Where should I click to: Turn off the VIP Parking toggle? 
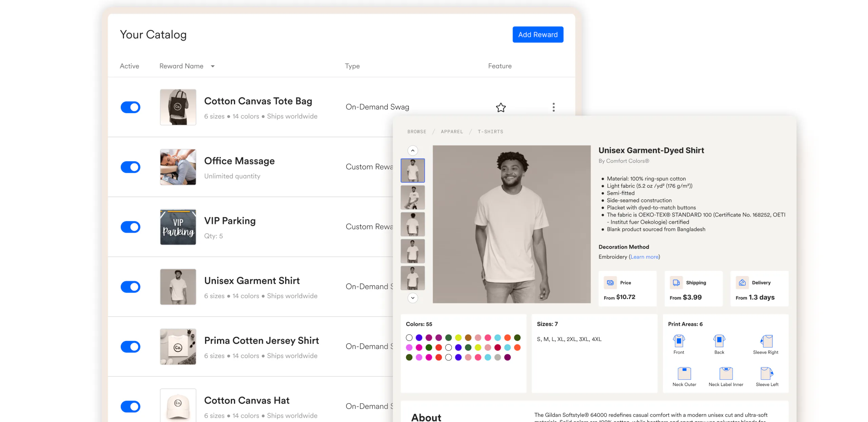coord(130,227)
